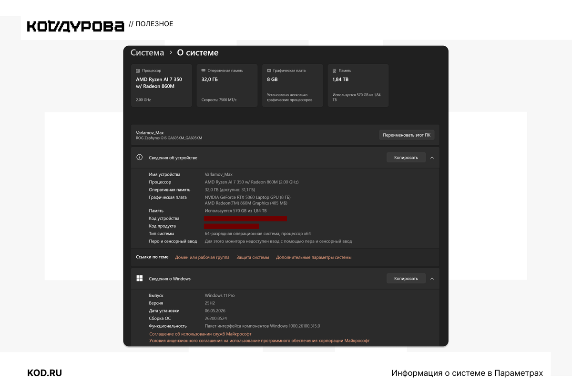Click Тип системы label
Image resolution: width=572 pixels, height=392 pixels.
161,233
